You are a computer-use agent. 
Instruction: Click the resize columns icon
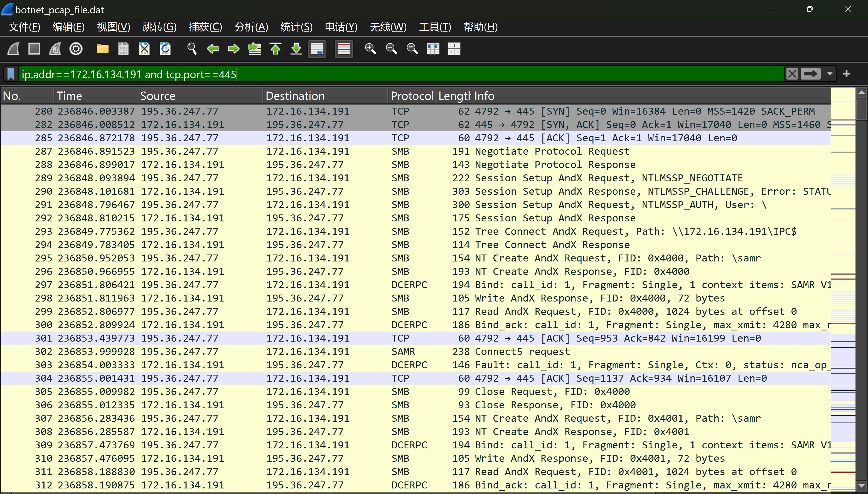point(433,49)
